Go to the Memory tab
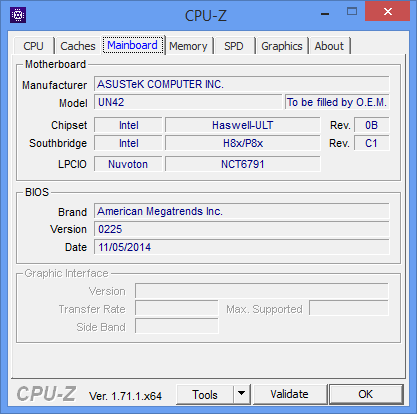 pyautogui.click(x=188, y=46)
